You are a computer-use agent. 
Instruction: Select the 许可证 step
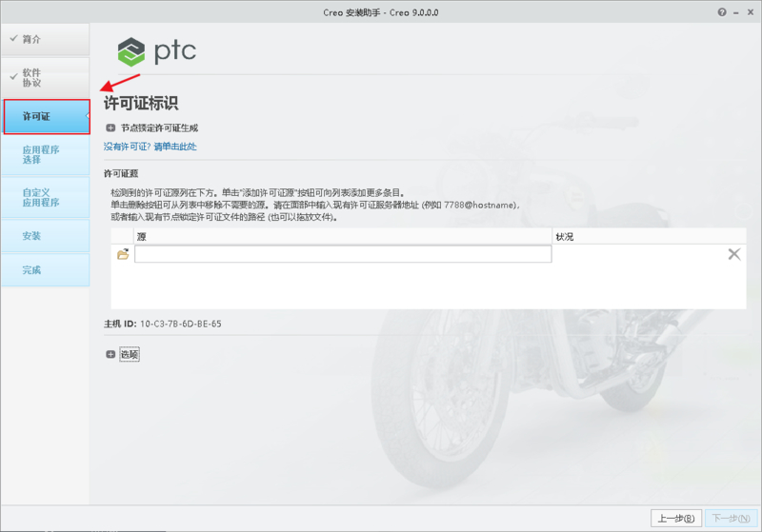[47, 116]
